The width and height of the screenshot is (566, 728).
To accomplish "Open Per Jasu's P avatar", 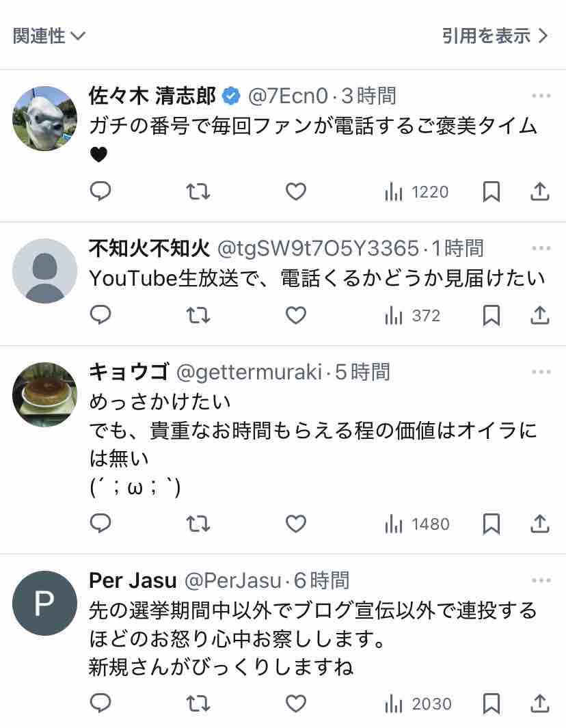I will click(x=44, y=603).
